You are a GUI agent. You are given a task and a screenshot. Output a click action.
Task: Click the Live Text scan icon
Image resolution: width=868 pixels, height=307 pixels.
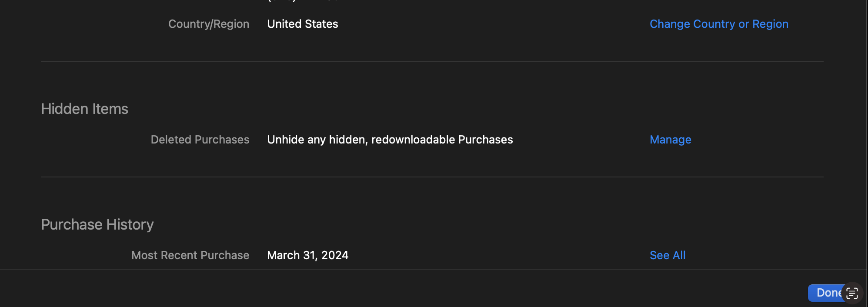[852, 293]
